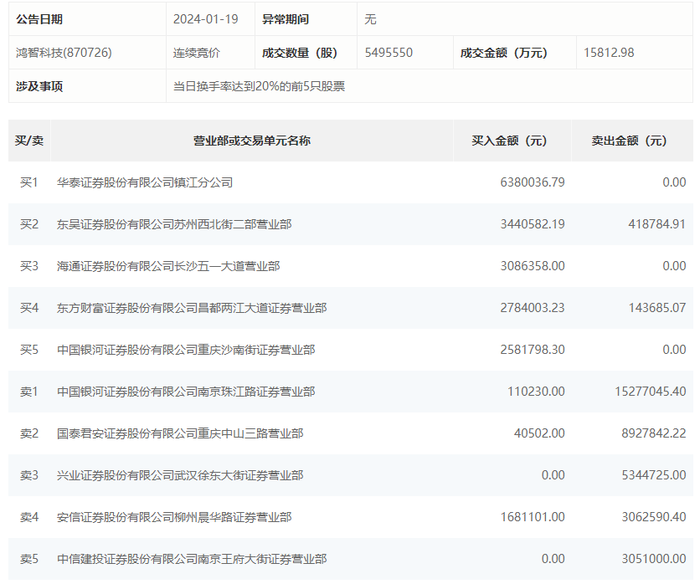Viewport: 700px width, 584px height.
Task: Click buy amount 1681101.00
Action: (532, 517)
